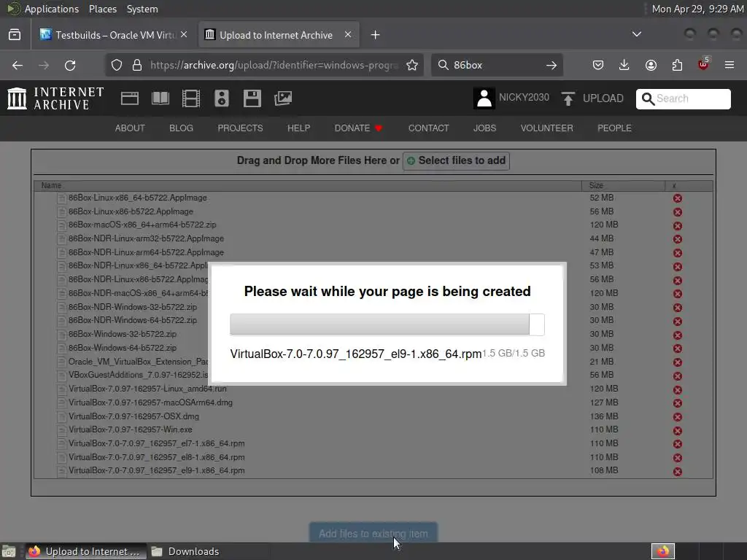The height and width of the screenshot is (560, 747).
Task: Expand the list all tabs dropdown
Action: (636, 34)
